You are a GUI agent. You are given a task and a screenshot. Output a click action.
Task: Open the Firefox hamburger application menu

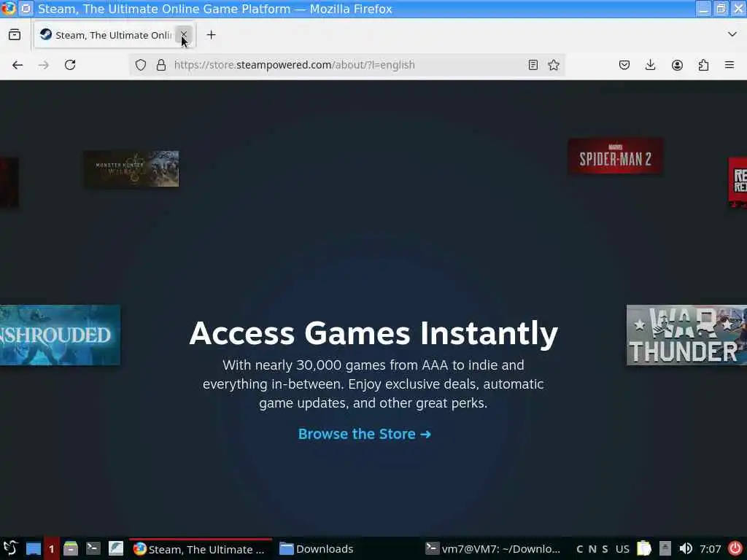[x=729, y=65]
